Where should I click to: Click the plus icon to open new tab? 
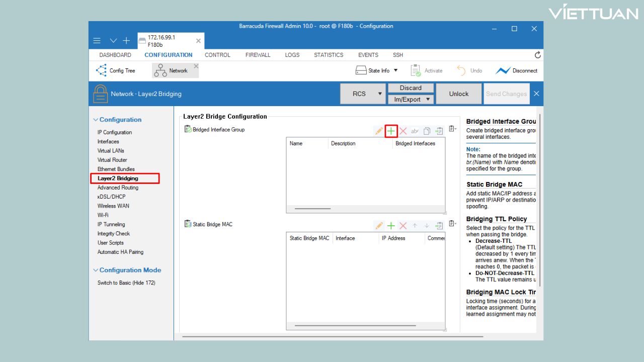click(x=126, y=41)
